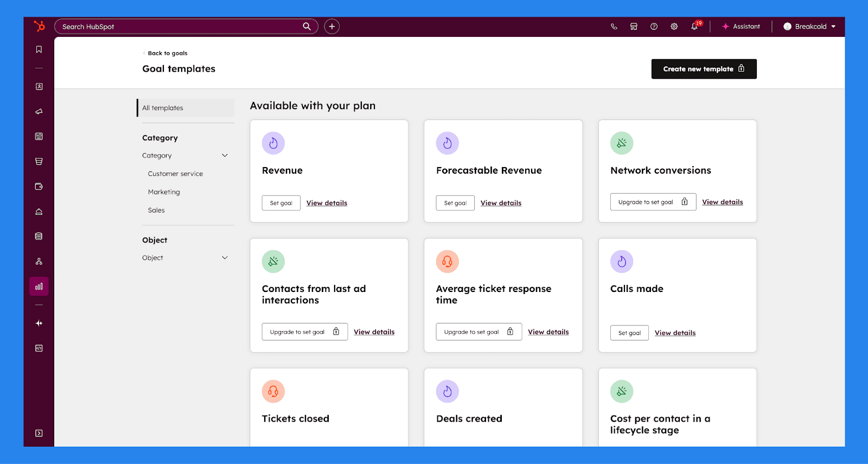View details for Network conversions
This screenshot has height=464, width=868.
coord(723,202)
